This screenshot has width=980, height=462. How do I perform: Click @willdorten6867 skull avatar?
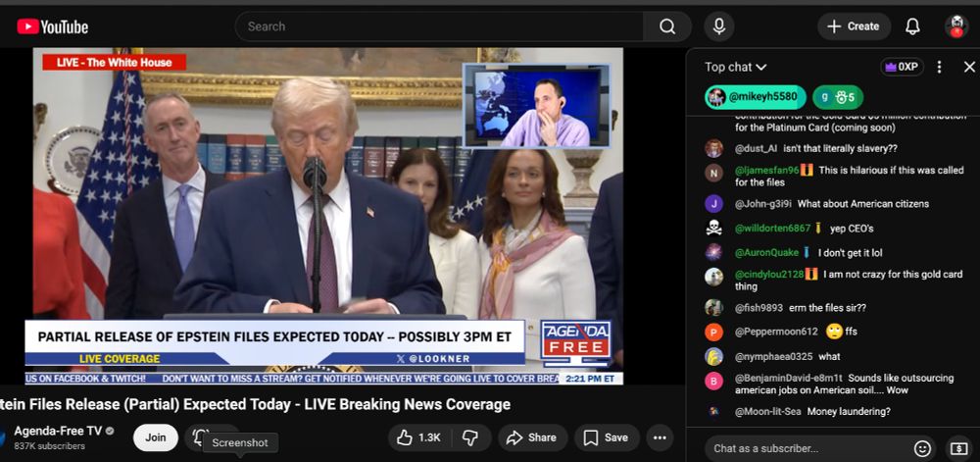click(x=713, y=229)
